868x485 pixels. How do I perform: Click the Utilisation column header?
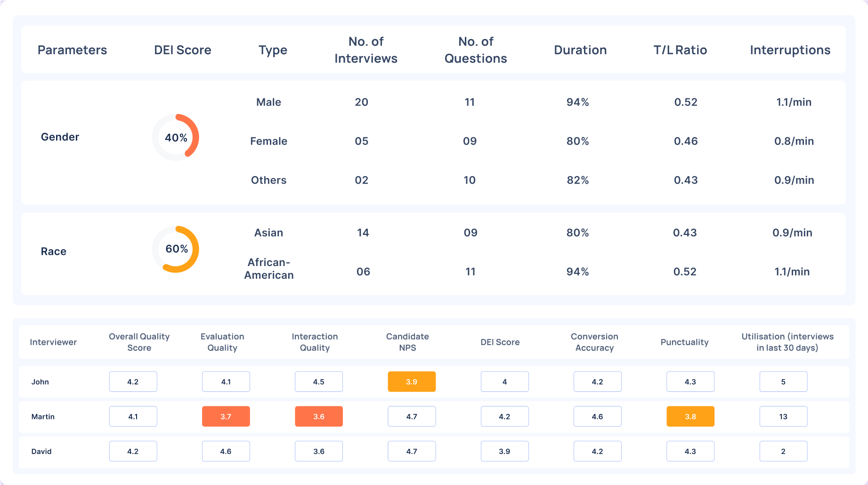coord(787,342)
